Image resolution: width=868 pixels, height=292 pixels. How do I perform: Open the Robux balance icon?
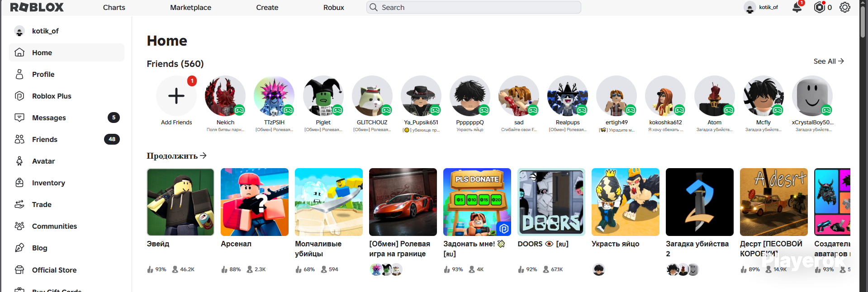819,7
